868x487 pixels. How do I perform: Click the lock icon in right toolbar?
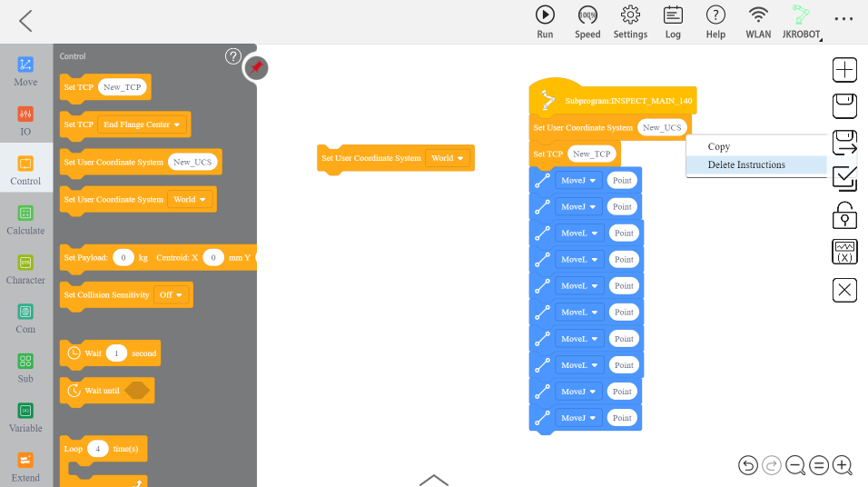click(x=844, y=214)
